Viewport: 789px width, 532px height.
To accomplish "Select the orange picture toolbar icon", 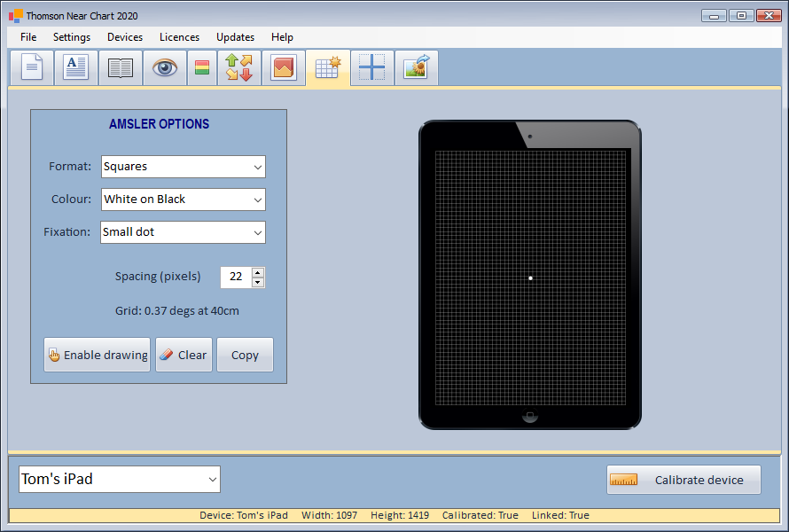I will pyautogui.click(x=284, y=68).
